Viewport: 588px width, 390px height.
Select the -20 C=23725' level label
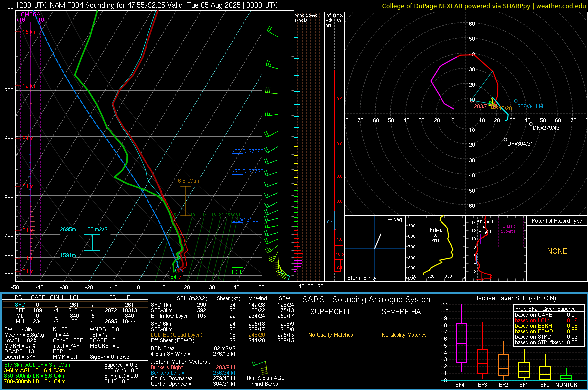coord(248,171)
